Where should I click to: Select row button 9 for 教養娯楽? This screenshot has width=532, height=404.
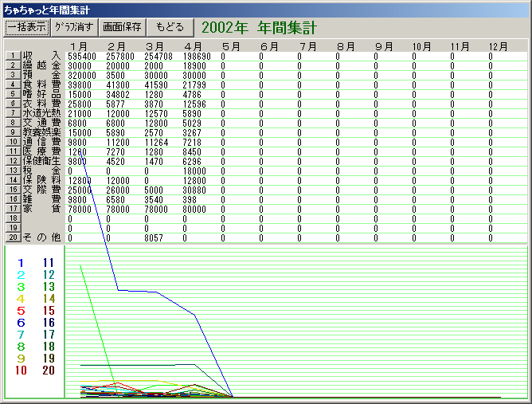(x=13, y=132)
